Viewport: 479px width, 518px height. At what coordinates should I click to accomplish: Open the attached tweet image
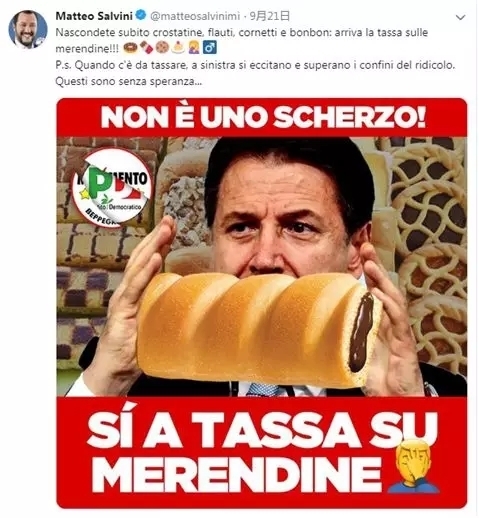(x=262, y=303)
